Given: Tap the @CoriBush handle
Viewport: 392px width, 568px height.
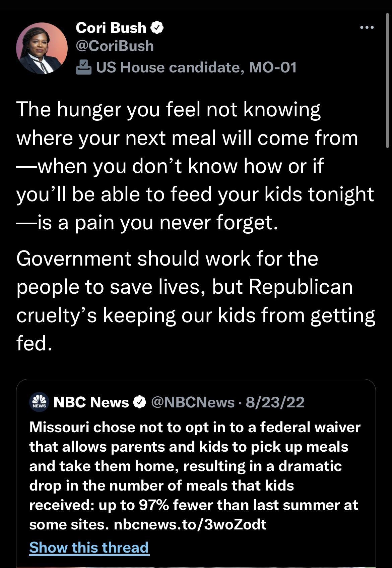Looking at the screenshot, I should coord(115,46).
